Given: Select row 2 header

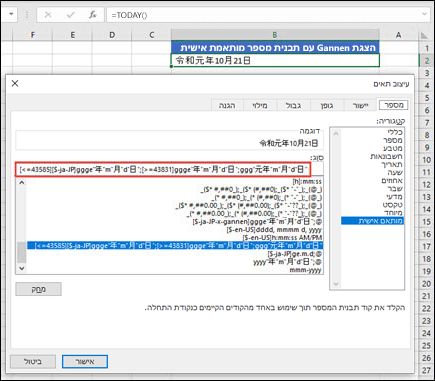Looking at the screenshot, I should tap(426, 61).
